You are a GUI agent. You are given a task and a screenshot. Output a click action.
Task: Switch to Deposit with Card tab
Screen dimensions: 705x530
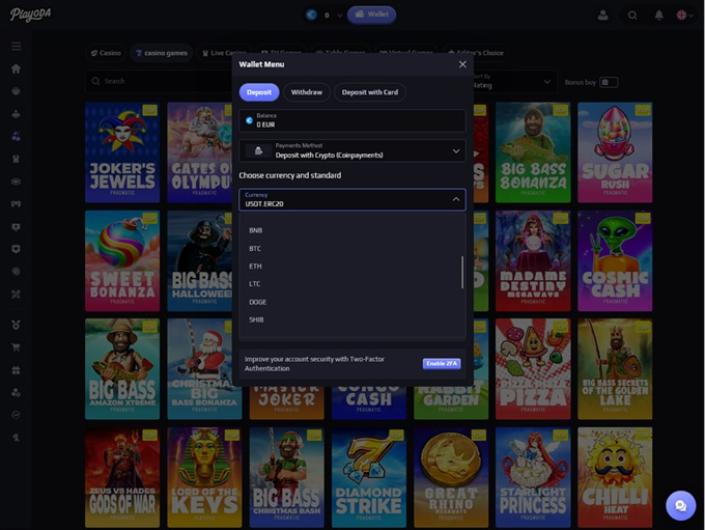coord(369,92)
